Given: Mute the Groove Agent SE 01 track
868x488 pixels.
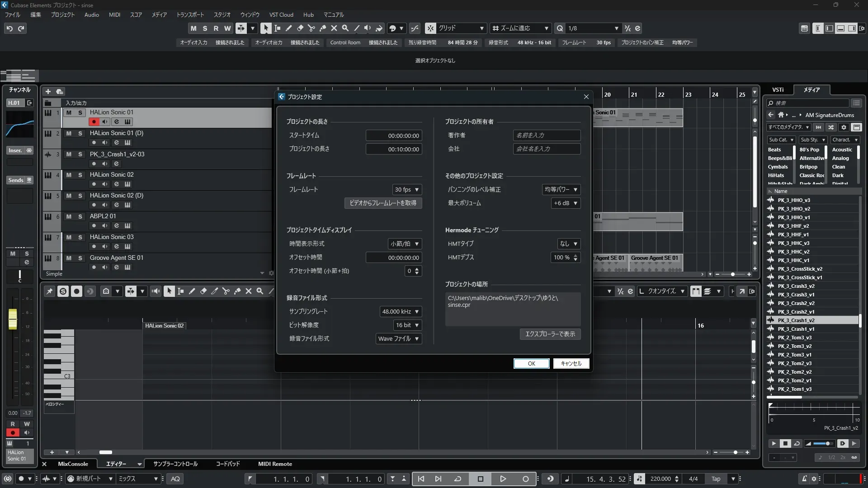Looking at the screenshot, I should click(69, 258).
